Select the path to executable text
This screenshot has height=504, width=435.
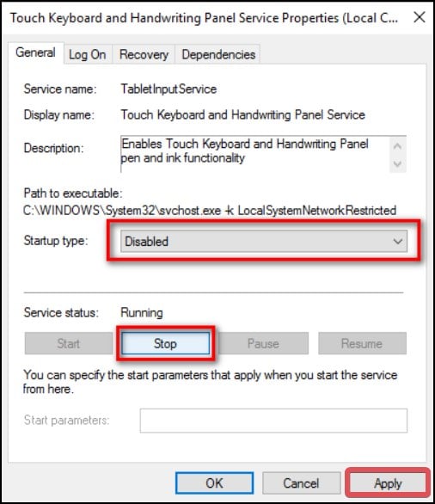point(210,211)
